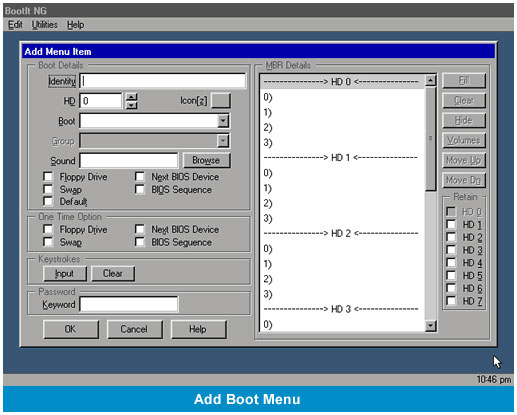Click the Hide button
Viewport: 517px width, 415px height.
pos(464,120)
